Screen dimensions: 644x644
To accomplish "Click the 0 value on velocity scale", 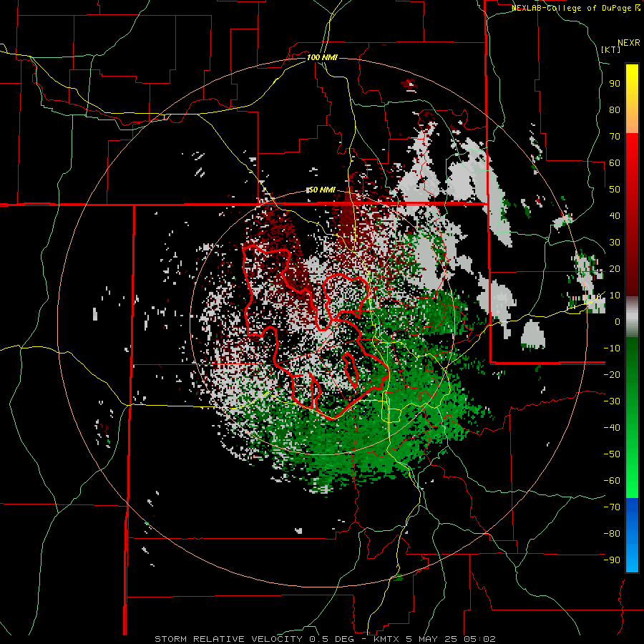I will click(x=618, y=321).
